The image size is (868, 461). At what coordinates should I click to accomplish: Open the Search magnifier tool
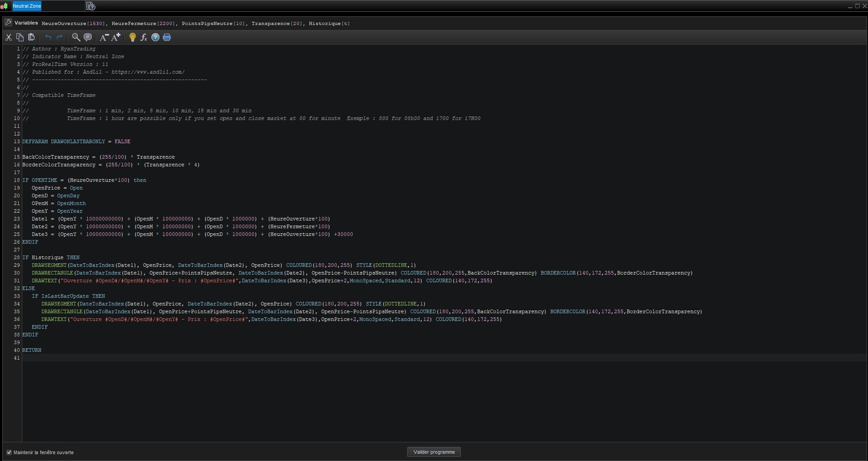coord(76,37)
